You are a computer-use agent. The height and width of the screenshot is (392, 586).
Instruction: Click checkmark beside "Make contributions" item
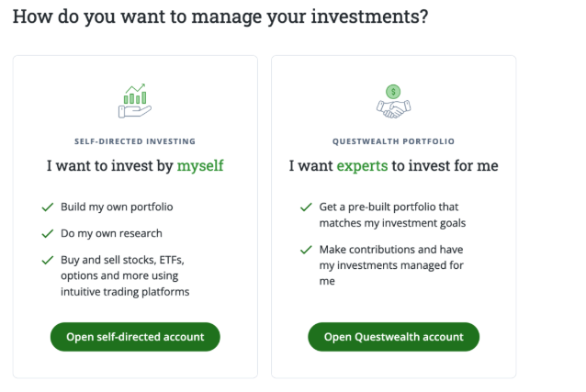(305, 249)
